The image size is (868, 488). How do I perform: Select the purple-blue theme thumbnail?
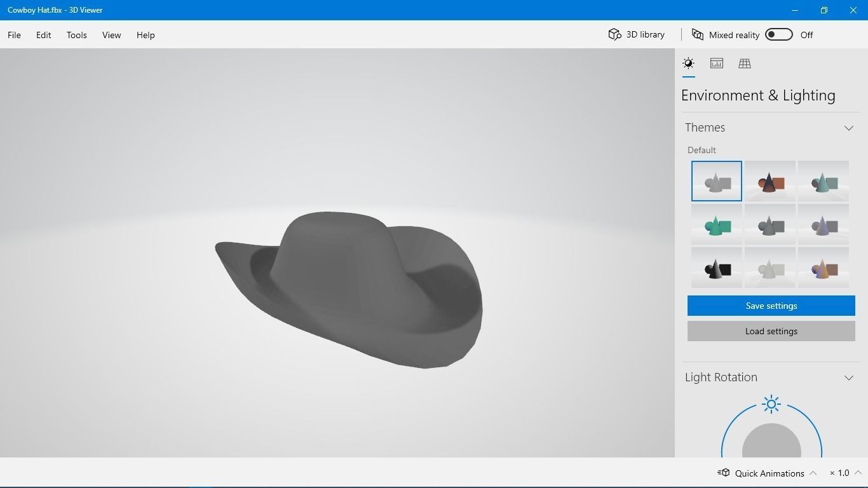point(824,224)
